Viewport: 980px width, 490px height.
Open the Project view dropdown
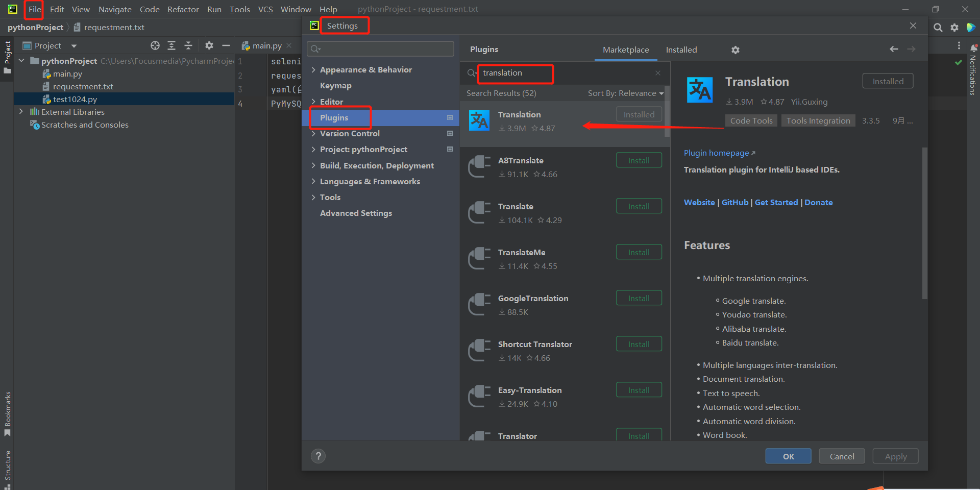tap(74, 46)
